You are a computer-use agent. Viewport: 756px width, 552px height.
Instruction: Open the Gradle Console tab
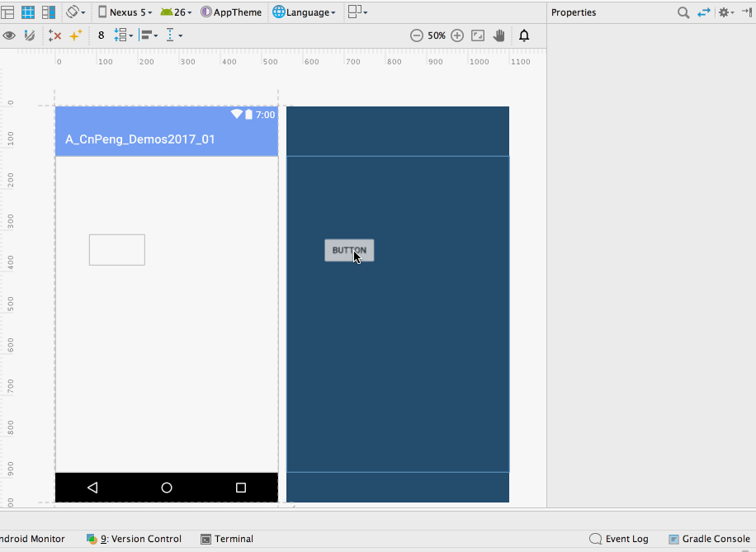coord(709,539)
